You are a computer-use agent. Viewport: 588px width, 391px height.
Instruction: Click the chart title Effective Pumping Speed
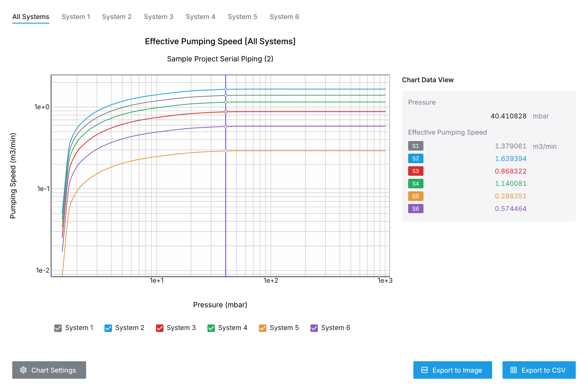(x=220, y=41)
